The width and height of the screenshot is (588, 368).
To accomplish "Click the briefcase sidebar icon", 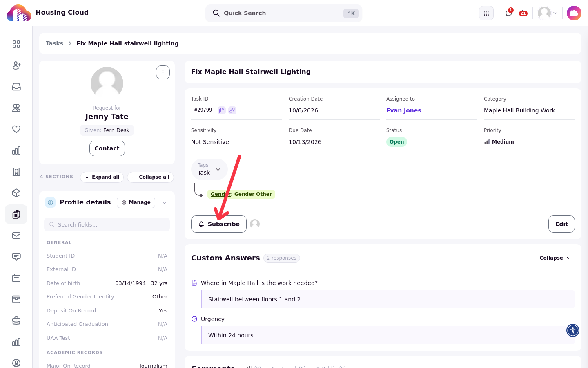I will point(16,321).
